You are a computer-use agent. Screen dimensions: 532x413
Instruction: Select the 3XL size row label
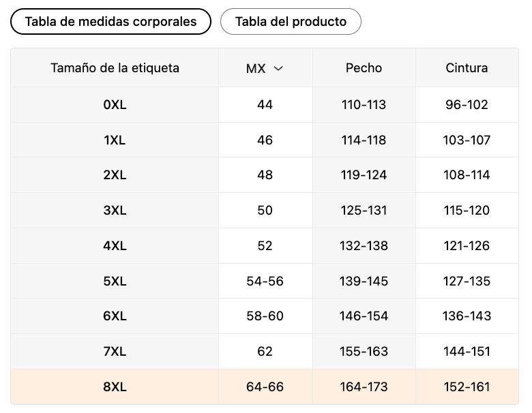point(115,210)
